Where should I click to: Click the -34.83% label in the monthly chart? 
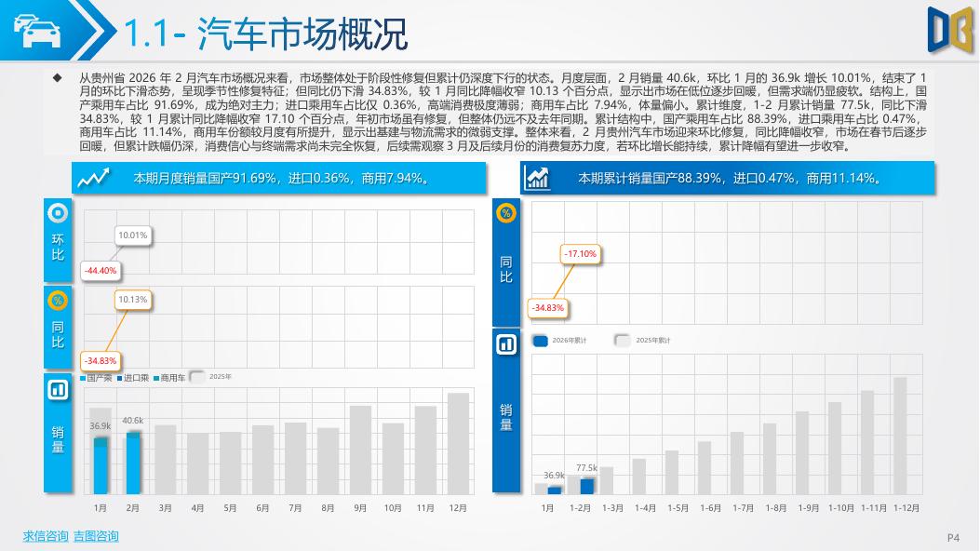(x=101, y=360)
